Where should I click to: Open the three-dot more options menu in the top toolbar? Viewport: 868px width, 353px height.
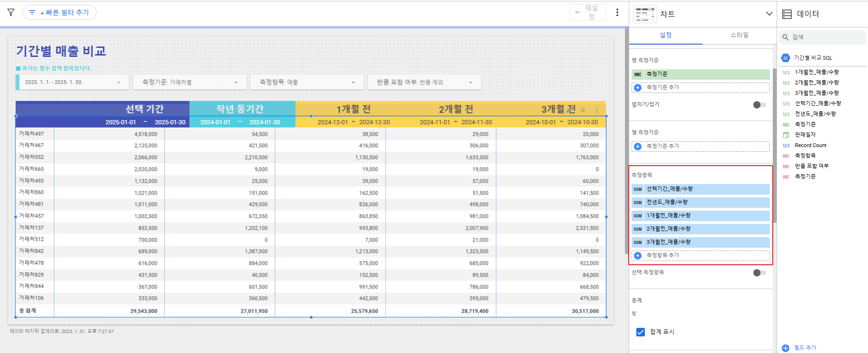pyautogui.click(x=617, y=12)
